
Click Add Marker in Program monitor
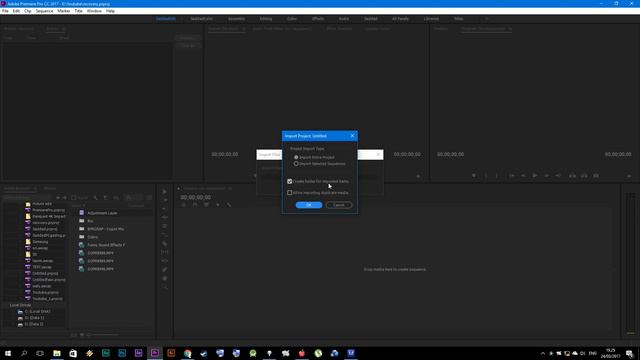[474, 176]
